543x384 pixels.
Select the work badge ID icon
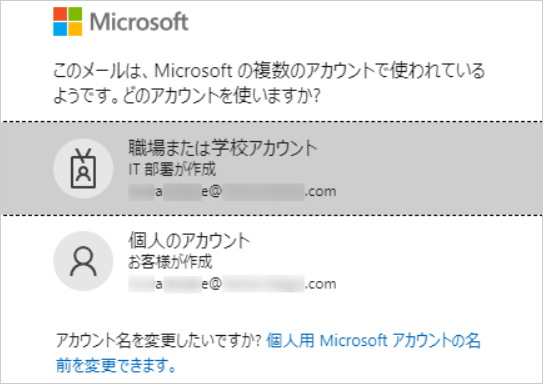pyautogui.click(x=83, y=169)
